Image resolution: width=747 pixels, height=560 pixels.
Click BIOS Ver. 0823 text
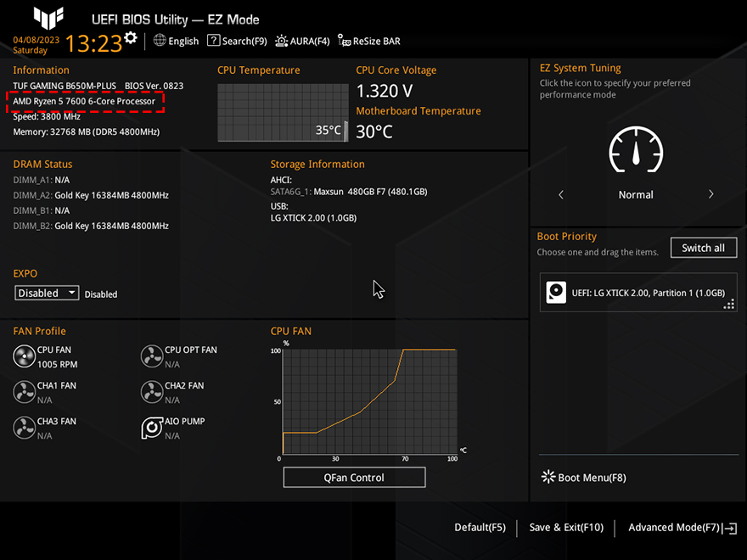pyautogui.click(x=154, y=86)
